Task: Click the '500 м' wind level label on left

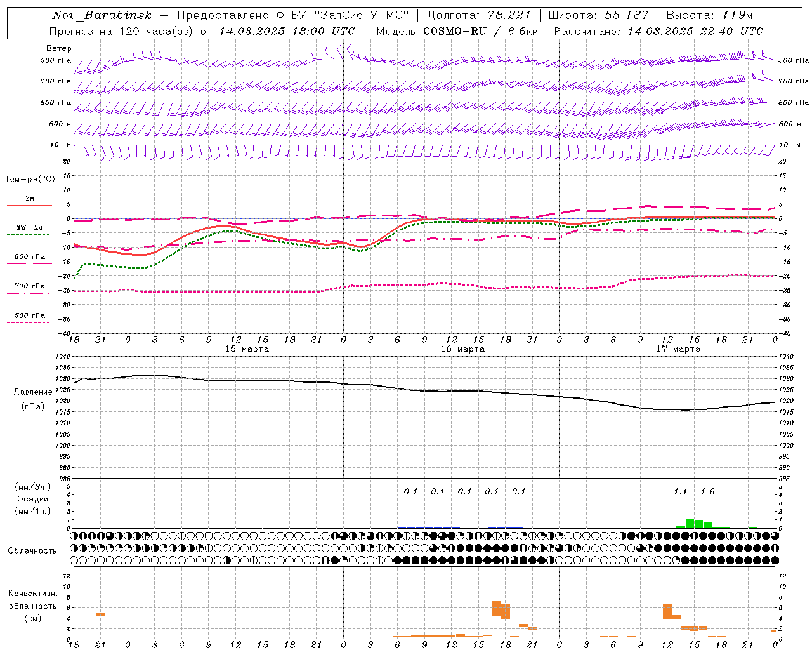Action: (60, 124)
